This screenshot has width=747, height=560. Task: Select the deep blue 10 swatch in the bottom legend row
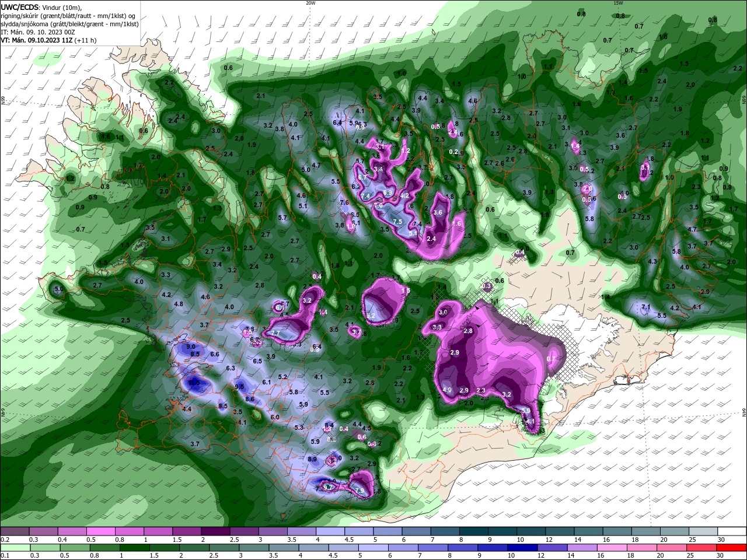(522, 548)
